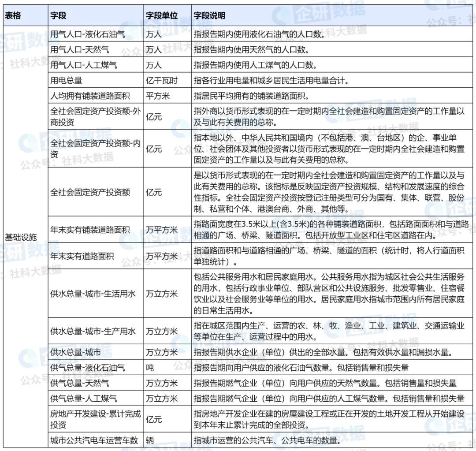This screenshot has height=451, width=476.
Task: Click description starting 指在城区范围内生产、运营的农
Action: (332, 331)
